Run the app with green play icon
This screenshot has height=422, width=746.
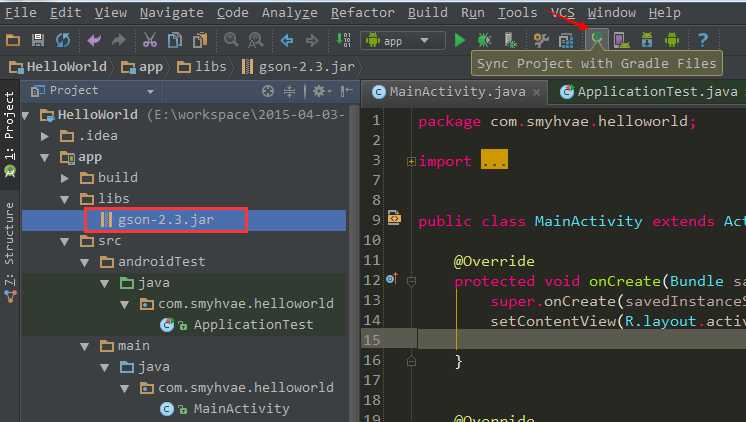pyautogui.click(x=460, y=40)
